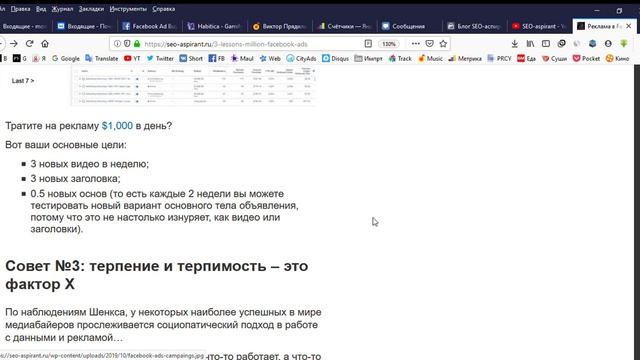Save page to Pocket from address bar
Viewport: 640px width, 360px height.
[x=429, y=44]
